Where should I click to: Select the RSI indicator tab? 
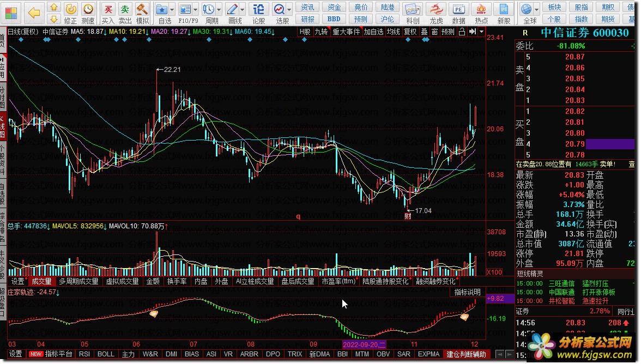click(84, 354)
